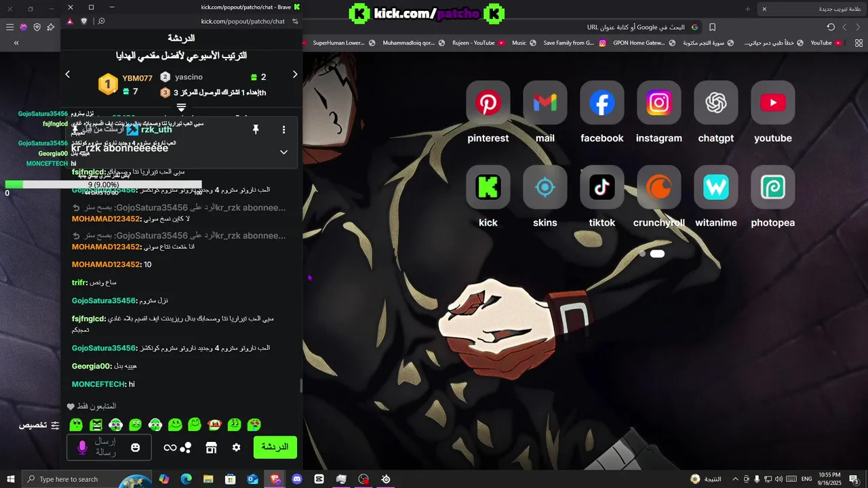The image size is (868, 488).
Task: Open the YouTube shortcut tile
Action: click(773, 103)
